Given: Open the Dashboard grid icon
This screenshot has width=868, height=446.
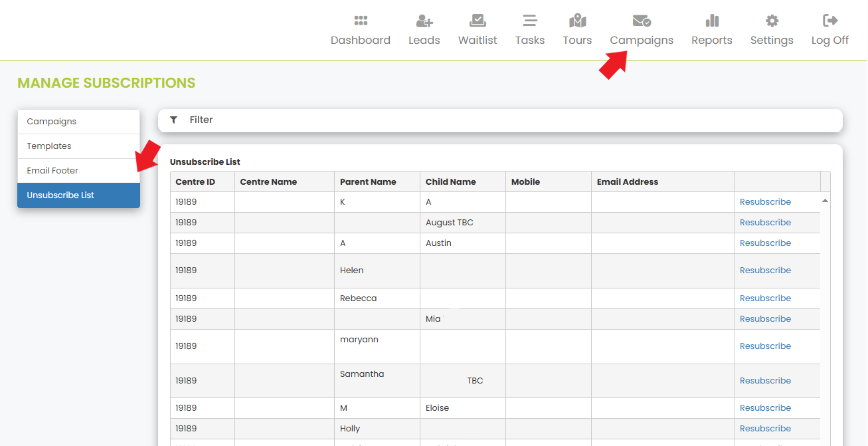Looking at the screenshot, I should [x=361, y=21].
